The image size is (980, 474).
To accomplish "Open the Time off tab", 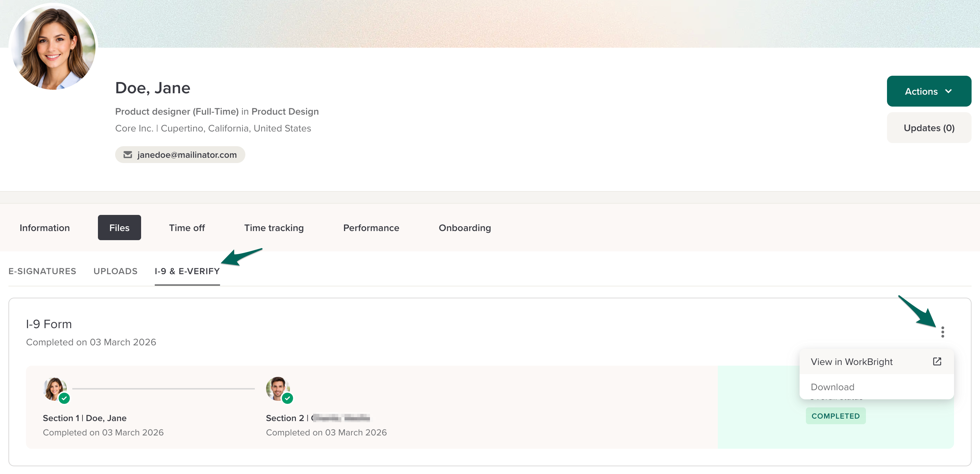I will (187, 228).
